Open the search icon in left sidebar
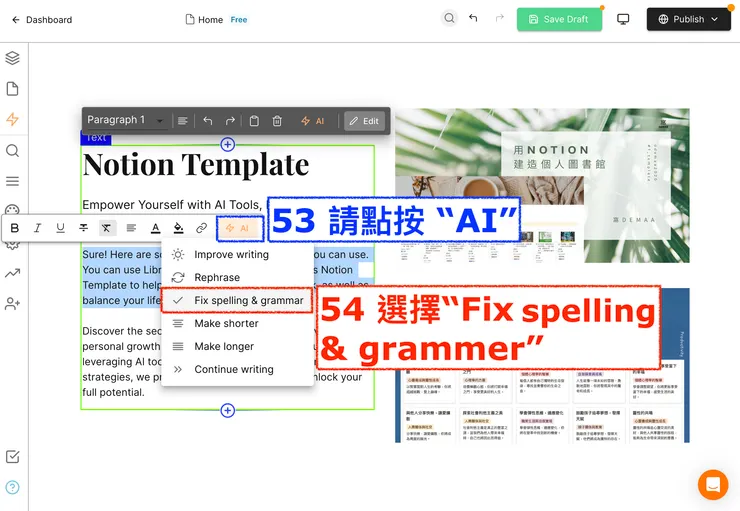This screenshot has width=740, height=511. (x=13, y=151)
